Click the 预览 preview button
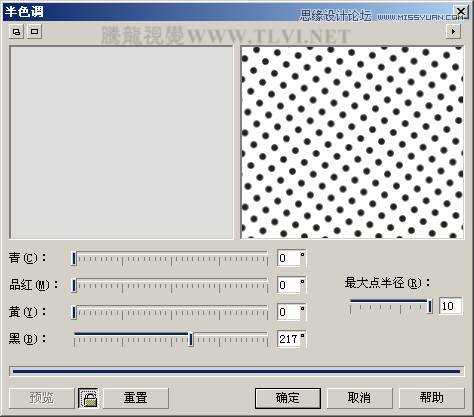The image size is (474, 417). (42, 398)
